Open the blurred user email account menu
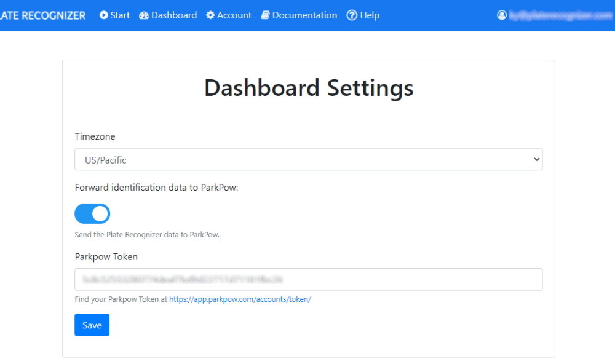This screenshot has width=615, height=364. coord(560,15)
